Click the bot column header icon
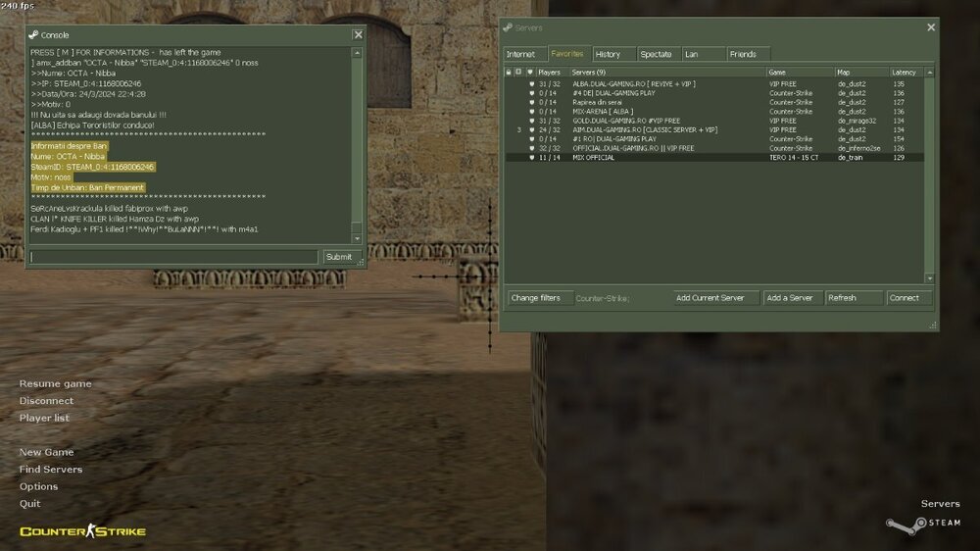Screen dimensions: 980x551 (x=518, y=73)
